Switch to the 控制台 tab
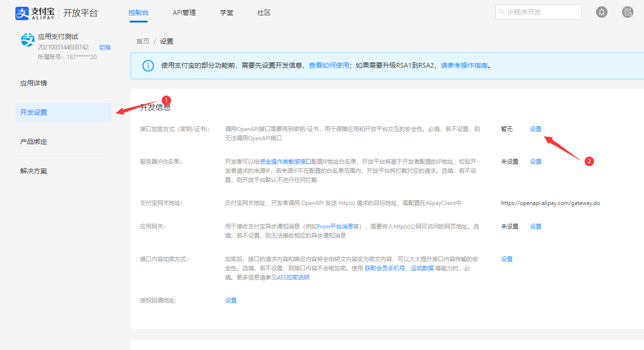Image resolution: width=644 pixels, height=350 pixels. (x=138, y=12)
